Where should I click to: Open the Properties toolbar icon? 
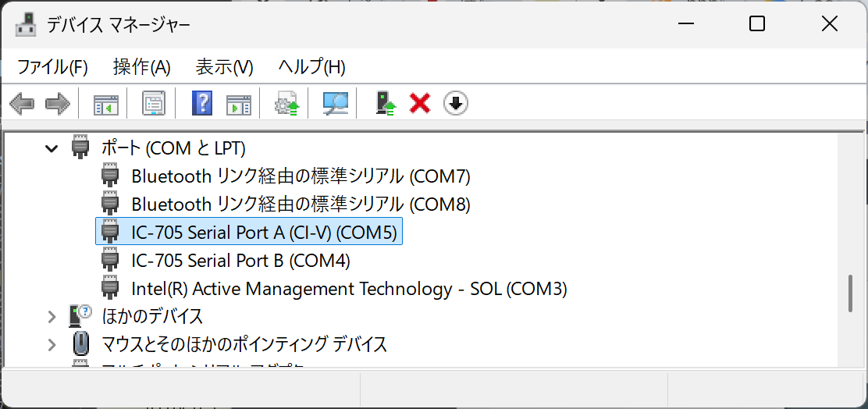[153, 103]
